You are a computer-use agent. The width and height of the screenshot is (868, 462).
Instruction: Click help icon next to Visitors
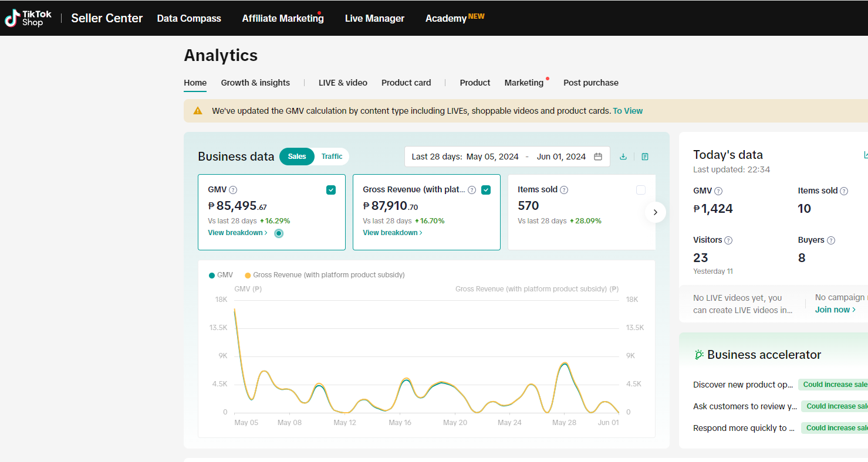tap(728, 240)
